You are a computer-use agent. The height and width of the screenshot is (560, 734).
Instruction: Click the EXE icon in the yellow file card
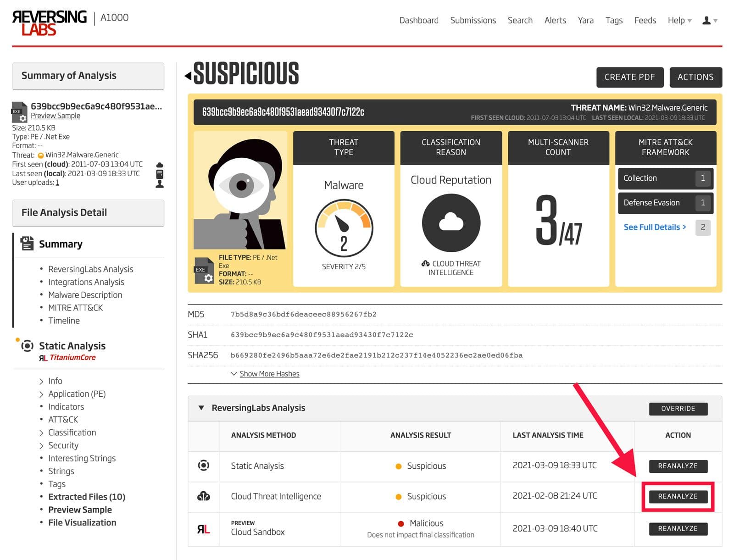204,270
